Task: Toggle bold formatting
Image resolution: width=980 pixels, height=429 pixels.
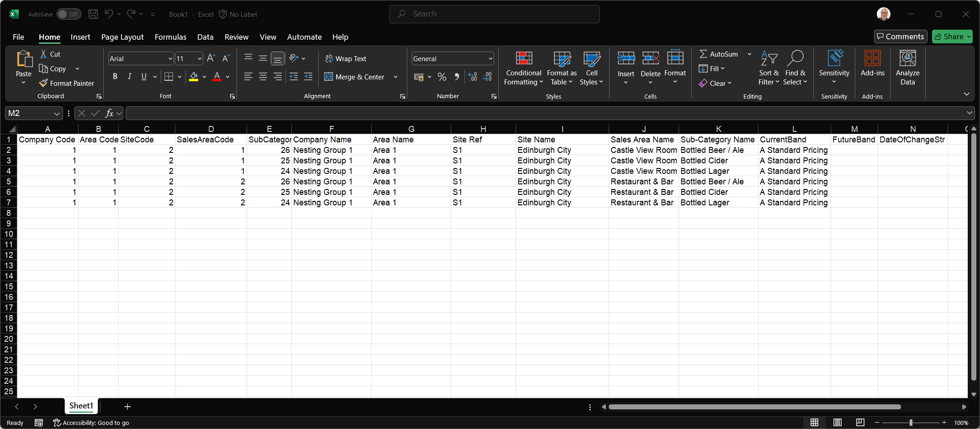Action: 115,77
